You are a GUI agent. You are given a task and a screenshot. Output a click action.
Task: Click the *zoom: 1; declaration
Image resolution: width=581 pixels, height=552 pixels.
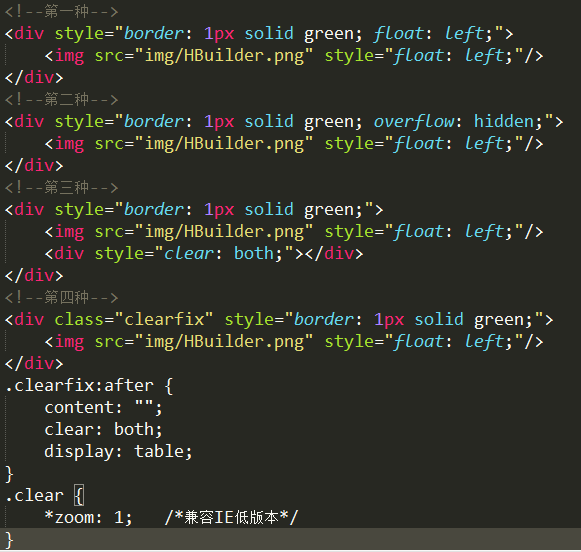pyautogui.click(x=88, y=518)
